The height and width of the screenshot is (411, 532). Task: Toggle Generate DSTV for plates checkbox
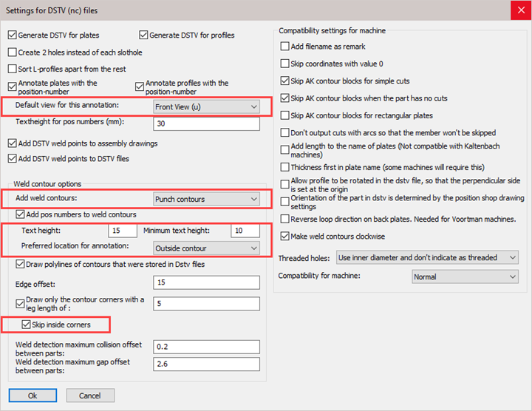click(x=12, y=35)
